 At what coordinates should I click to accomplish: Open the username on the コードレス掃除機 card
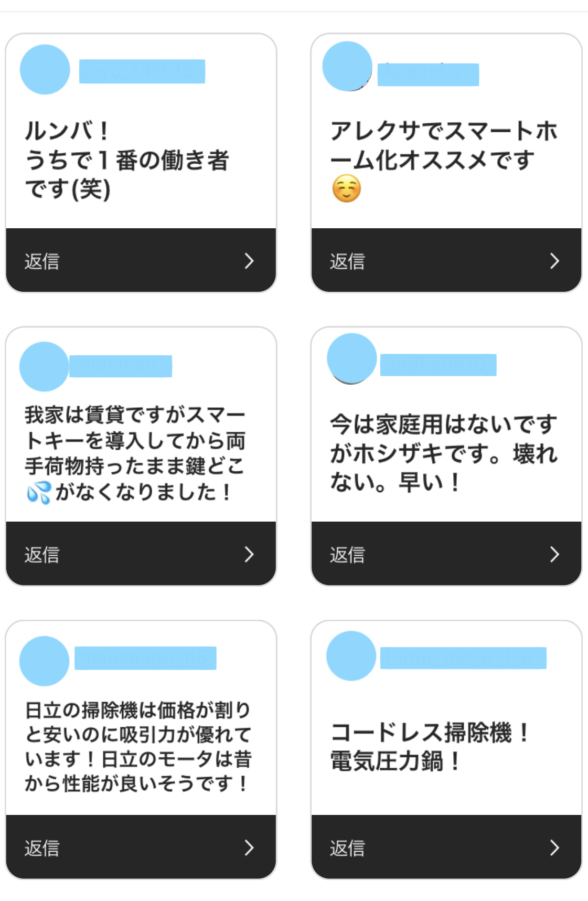click(463, 658)
